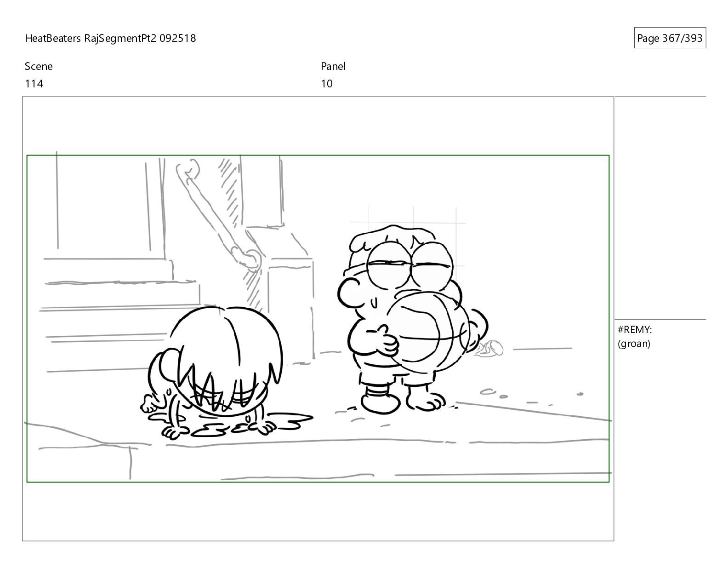Click the panel number '10'
The width and height of the screenshot is (728, 563).
(327, 84)
